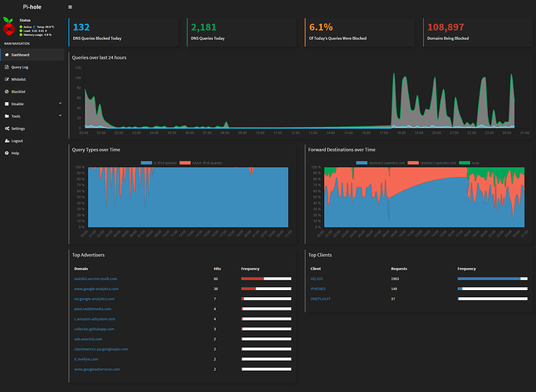This screenshot has width=536, height=392.
Task: Click the Settings gears icon
Action: point(7,128)
